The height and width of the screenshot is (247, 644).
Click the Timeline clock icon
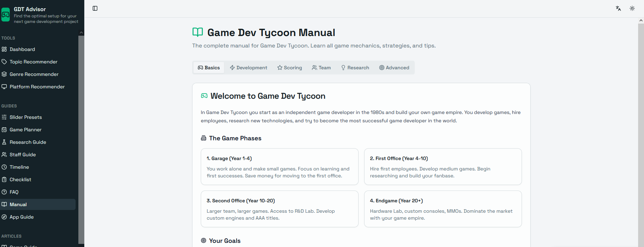pyautogui.click(x=4, y=167)
